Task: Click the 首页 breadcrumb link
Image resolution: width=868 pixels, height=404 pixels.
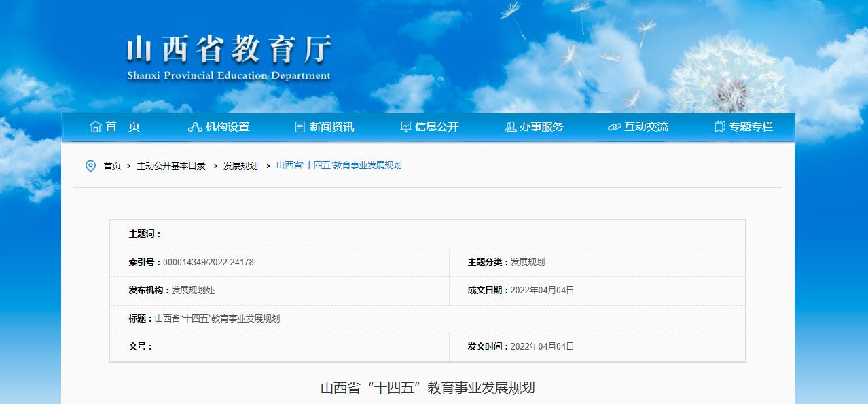Action: point(112,166)
